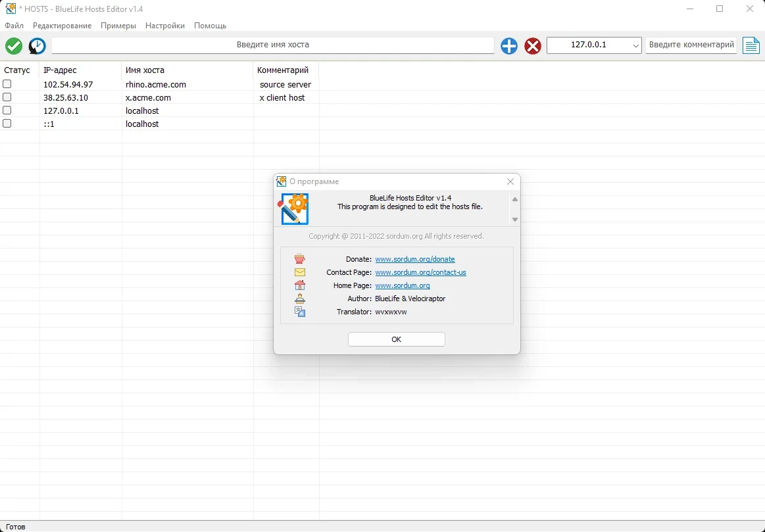Click the green checkmark save icon
This screenshot has width=765, height=532.
click(x=14, y=46)
